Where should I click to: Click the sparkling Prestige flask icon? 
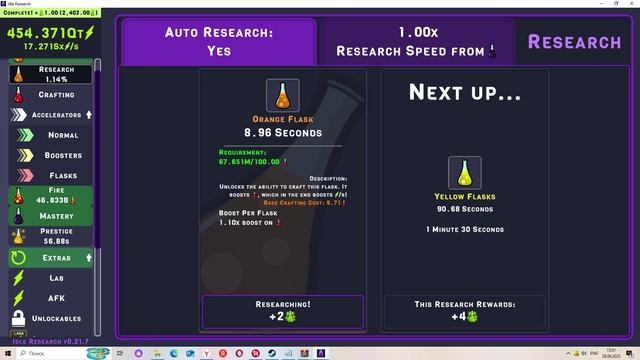tap(18, 236)
